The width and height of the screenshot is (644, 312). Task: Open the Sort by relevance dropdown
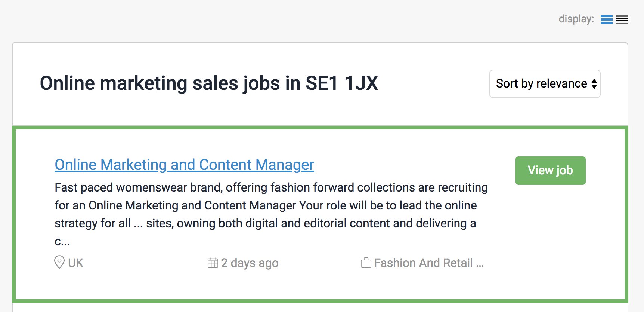pos(545,83)
